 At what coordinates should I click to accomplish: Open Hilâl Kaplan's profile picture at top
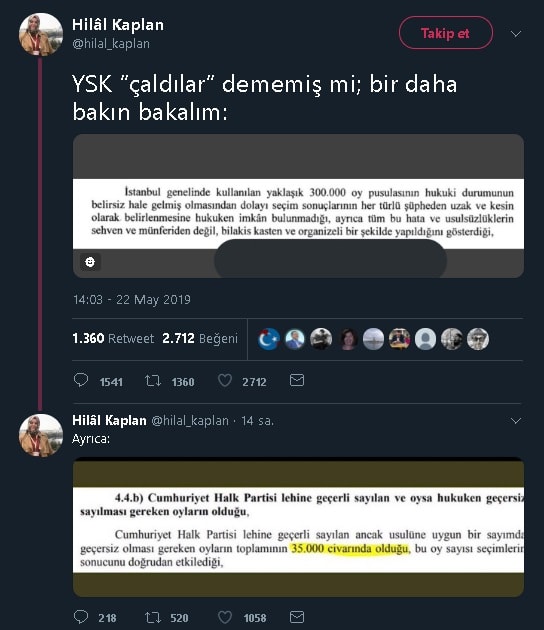point(41,34)
